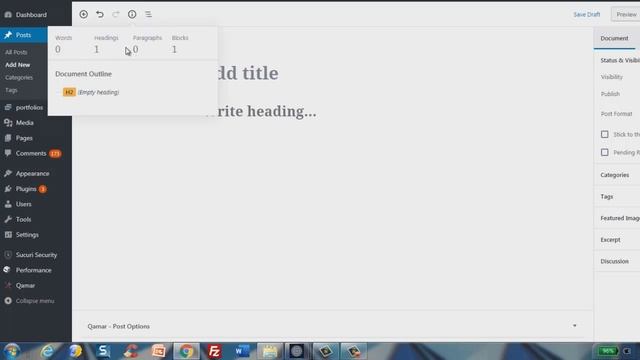This screenshot has width=640, height=360.
Task: Open the Posts menu
Action: [23, 35]
